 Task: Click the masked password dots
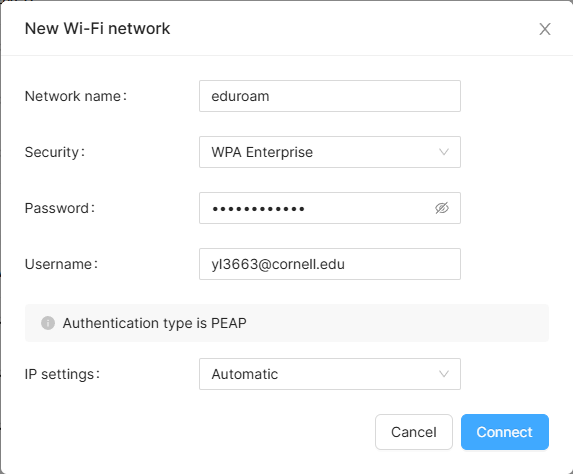coord(258,209)
